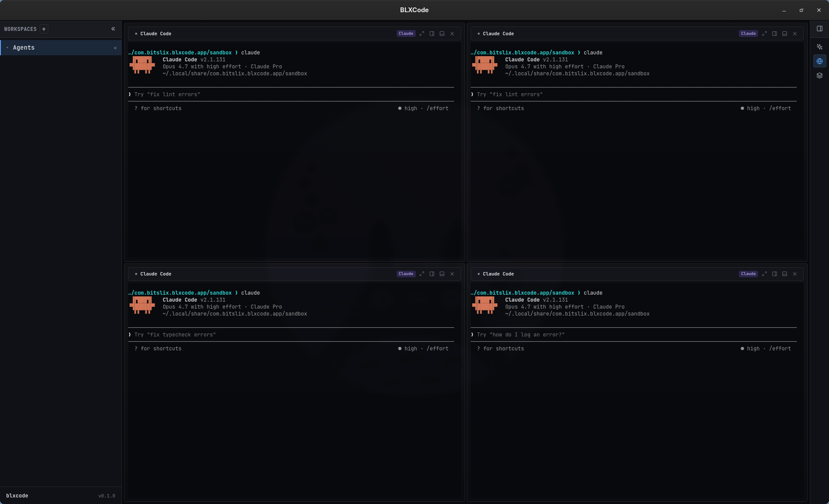Collapse the Workspaces sidebar
Image resolution: width=829 pixels, height=504 pixels.
click(113, 29)
